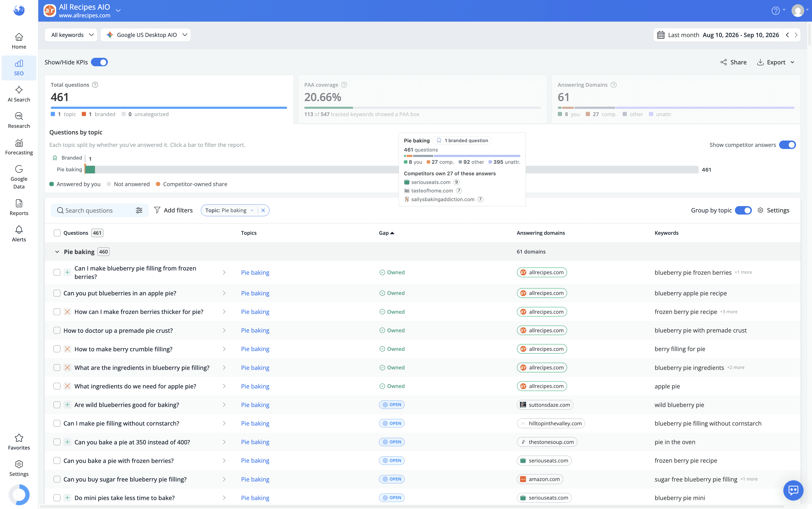Click Total questions blue progress bar
The height and width of the screenshot is (509, 812).
tap(169, 108)
